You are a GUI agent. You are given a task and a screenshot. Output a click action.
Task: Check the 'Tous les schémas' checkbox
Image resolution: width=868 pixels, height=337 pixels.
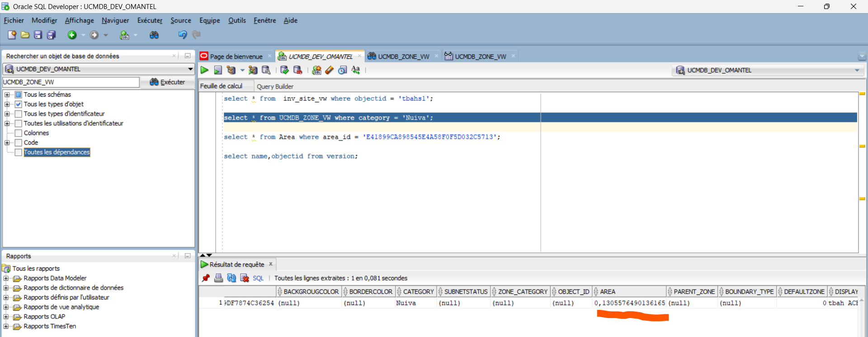[x=19, y=95]
